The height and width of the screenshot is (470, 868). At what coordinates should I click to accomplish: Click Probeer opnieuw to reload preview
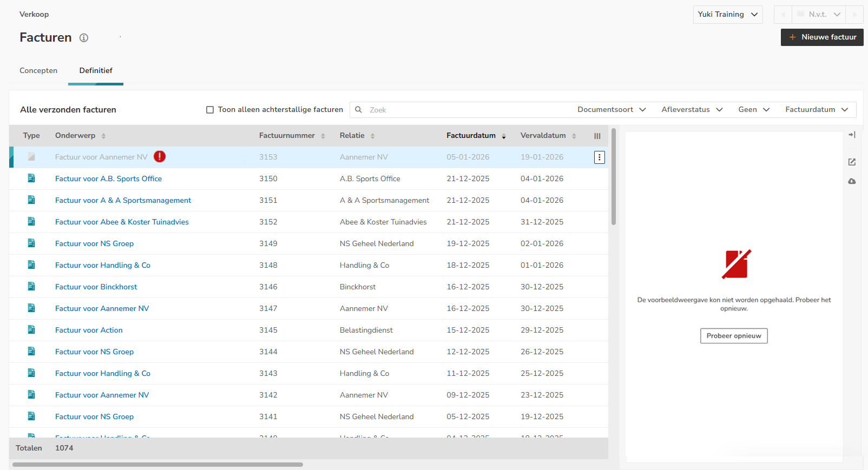click(734, 336)
